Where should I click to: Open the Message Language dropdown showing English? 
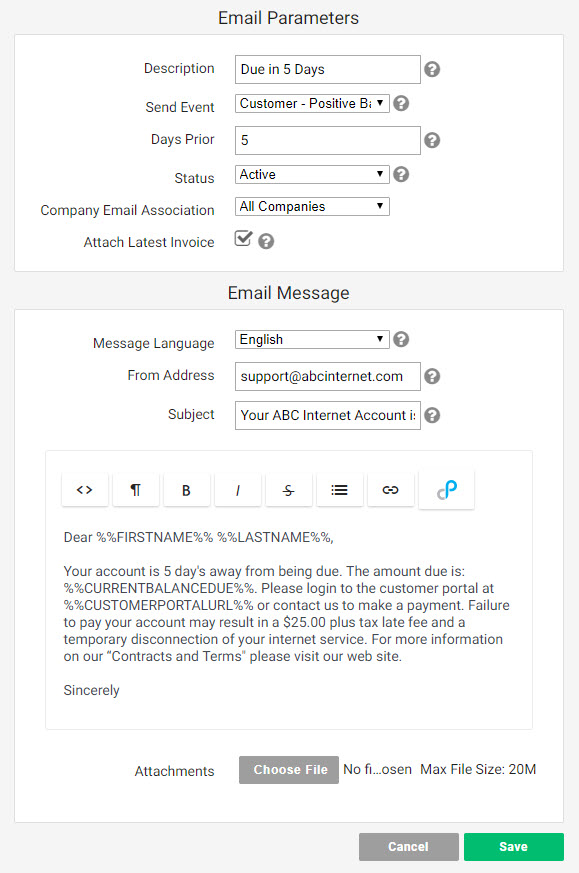pyautogui.click(x=312, y=340)
